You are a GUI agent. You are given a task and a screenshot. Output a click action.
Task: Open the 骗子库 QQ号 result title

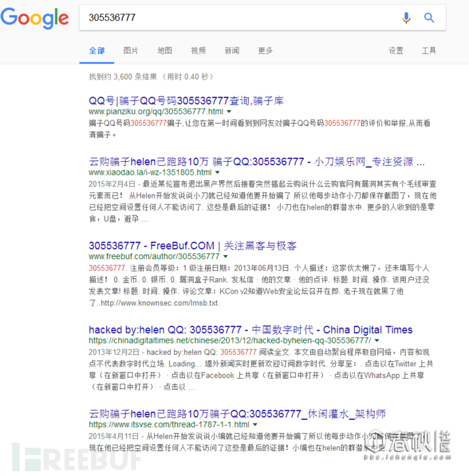click(x=186, y=101)
